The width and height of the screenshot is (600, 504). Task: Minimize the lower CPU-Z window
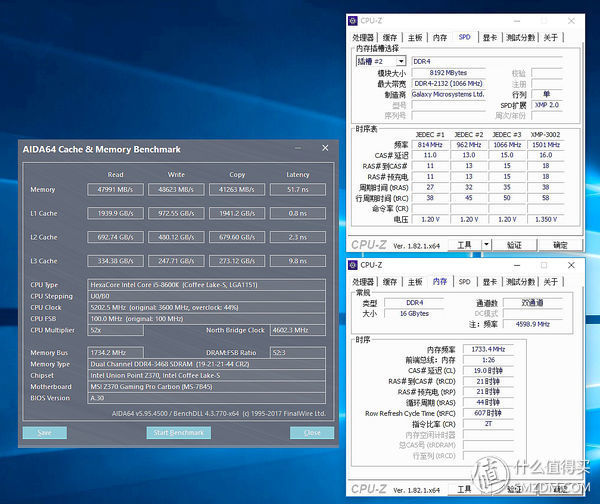[x=517, y=265]
